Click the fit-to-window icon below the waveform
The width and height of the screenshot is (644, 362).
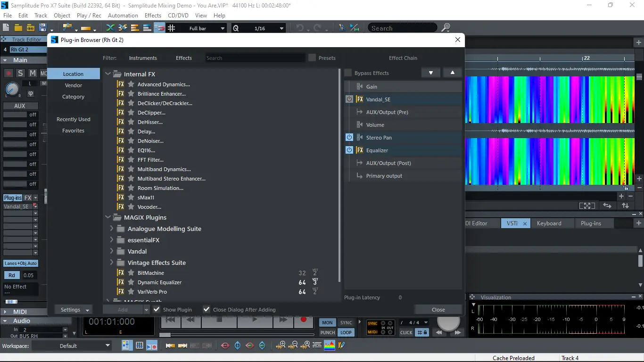click(x=587, y=206)
